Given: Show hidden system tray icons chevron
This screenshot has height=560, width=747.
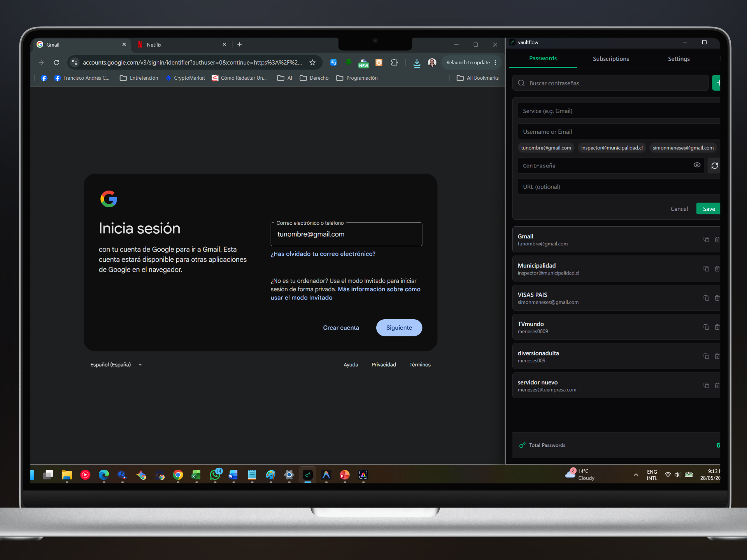Looking at the screenshot, I should click(636, 475).
